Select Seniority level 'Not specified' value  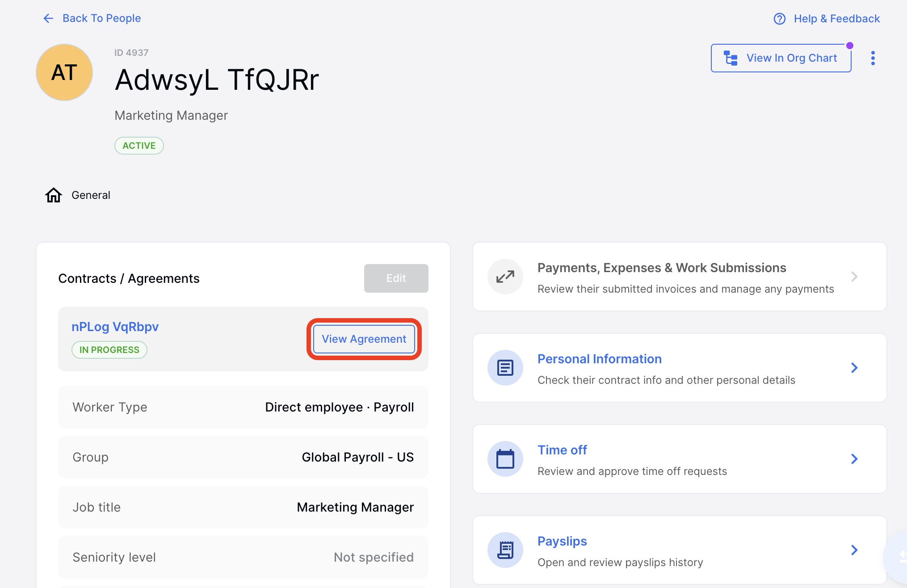pos(374,557)
